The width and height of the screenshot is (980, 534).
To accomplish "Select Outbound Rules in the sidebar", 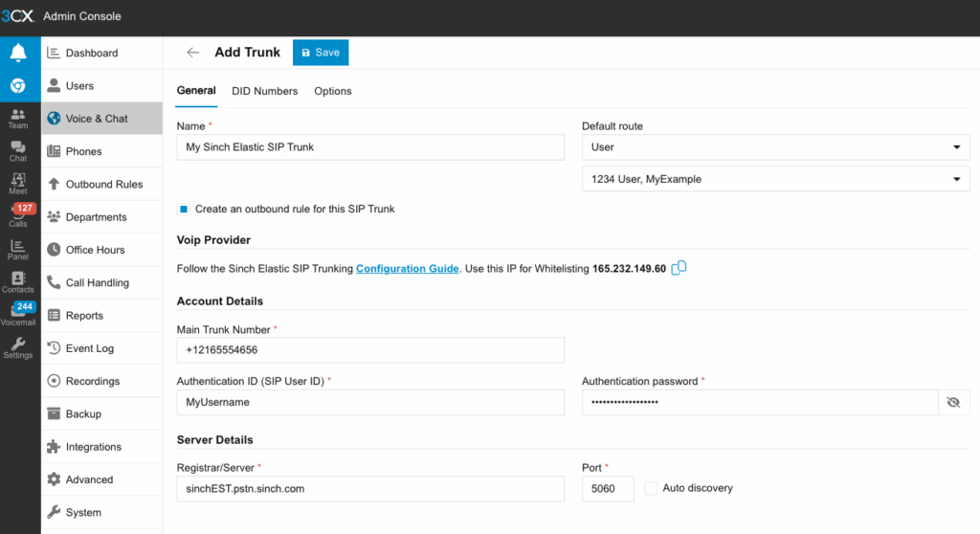I will 103,185.
